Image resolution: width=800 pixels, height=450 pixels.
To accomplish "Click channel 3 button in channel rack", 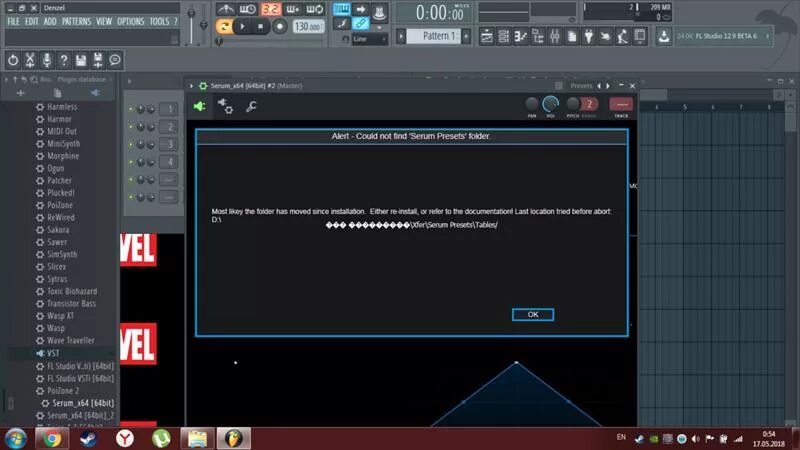I will click(x=169, y=144).
